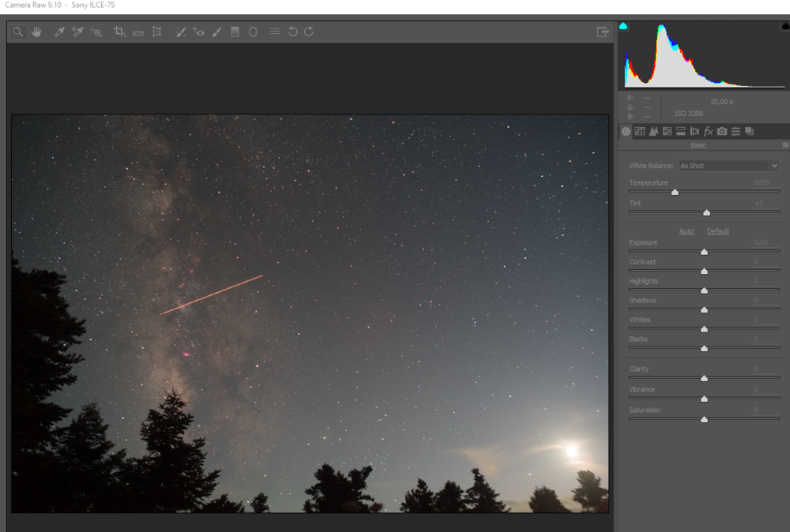Click the Auto tone link
The image size is (790, 532).
[x=687, y=231]
